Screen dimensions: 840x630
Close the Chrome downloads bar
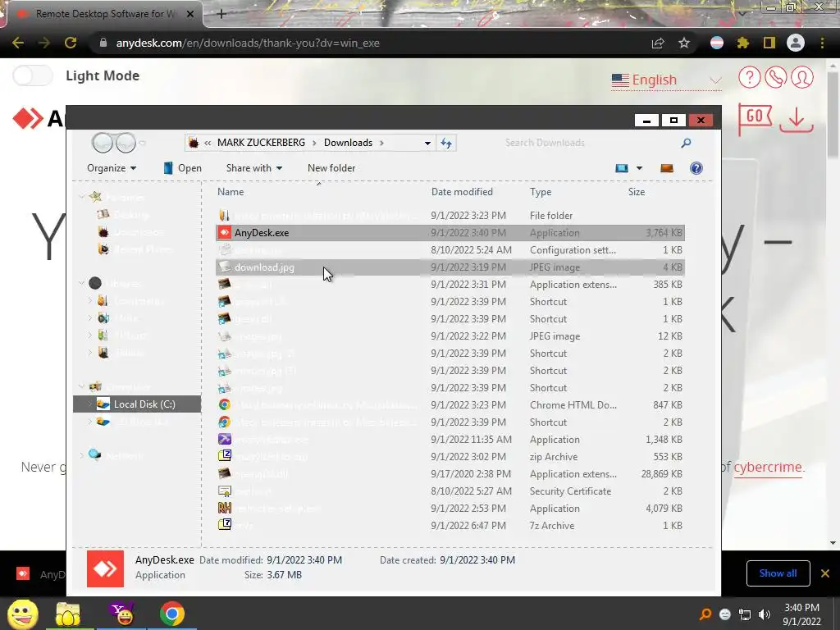[825, 573]
